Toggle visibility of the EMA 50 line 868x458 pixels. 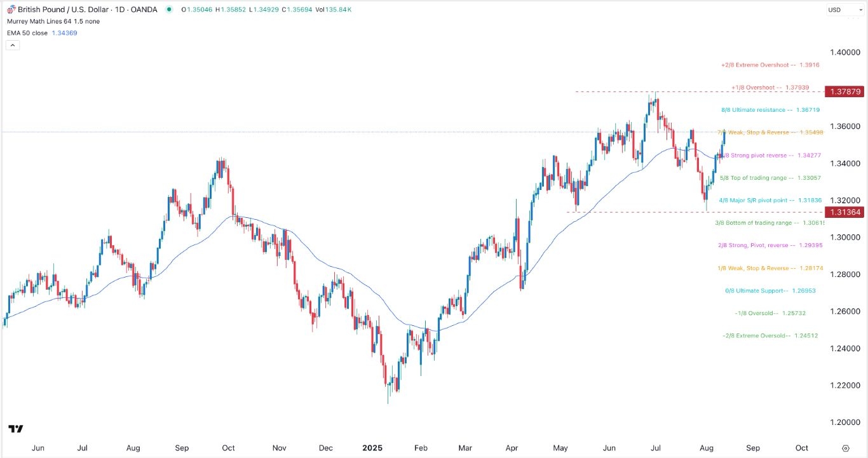click(89, 32)
